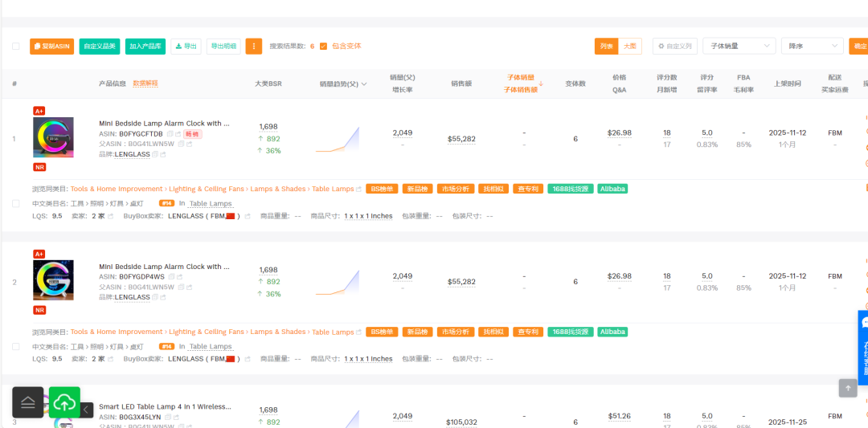Copy ASIN B0FYGDP4WS with its copy icon

[170, 277]
